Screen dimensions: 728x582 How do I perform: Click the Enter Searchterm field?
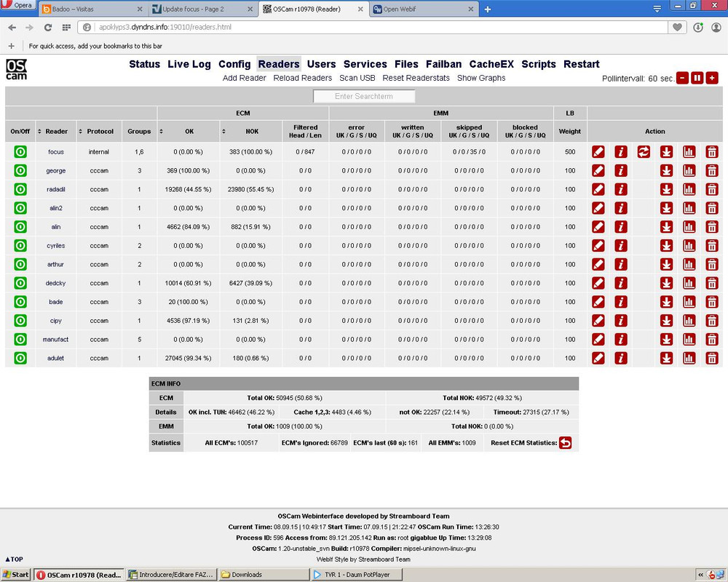pyautogui.click(x=364, y=96)
